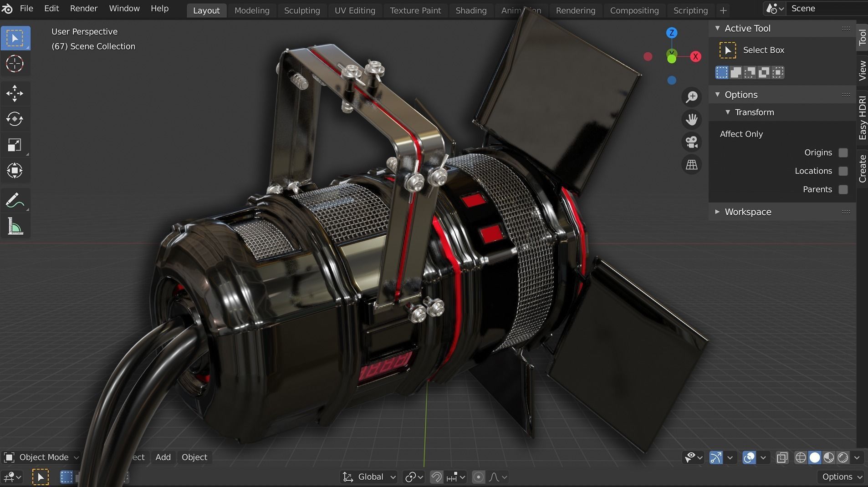Image resolution: width=868 pixels, height=487 pixels.
Task: Snap view to negative Z blue dot
Action: click(x=672, y=80)
